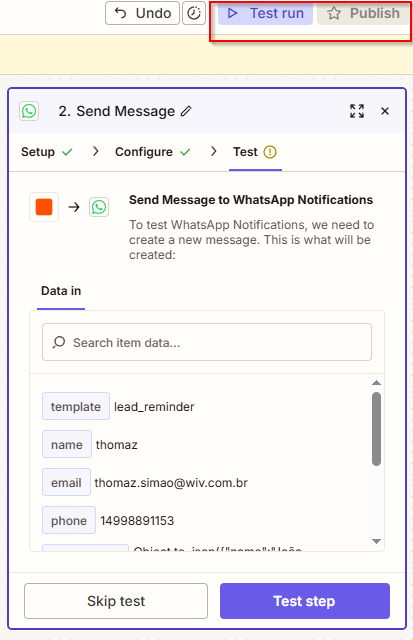Click the scrollbar down arrow
Image resolution: width=413 pixels, height=640 pixels.
tap(376, 541)
